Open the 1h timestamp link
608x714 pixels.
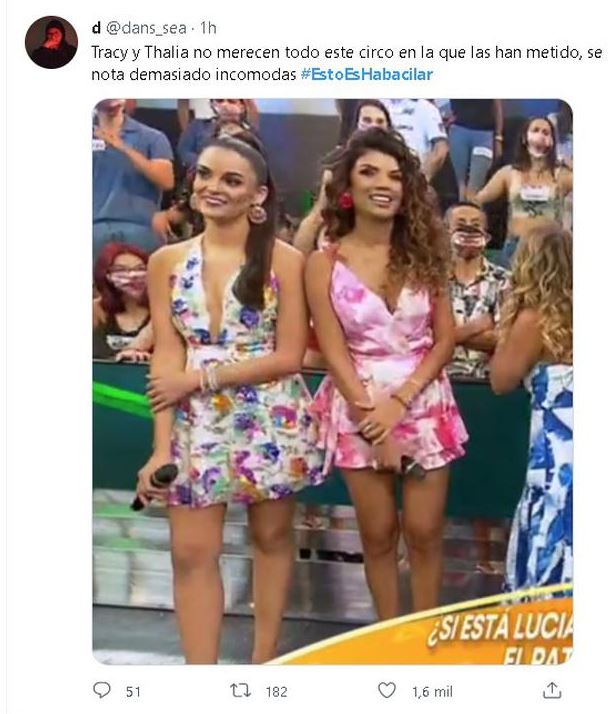[208, 28]
